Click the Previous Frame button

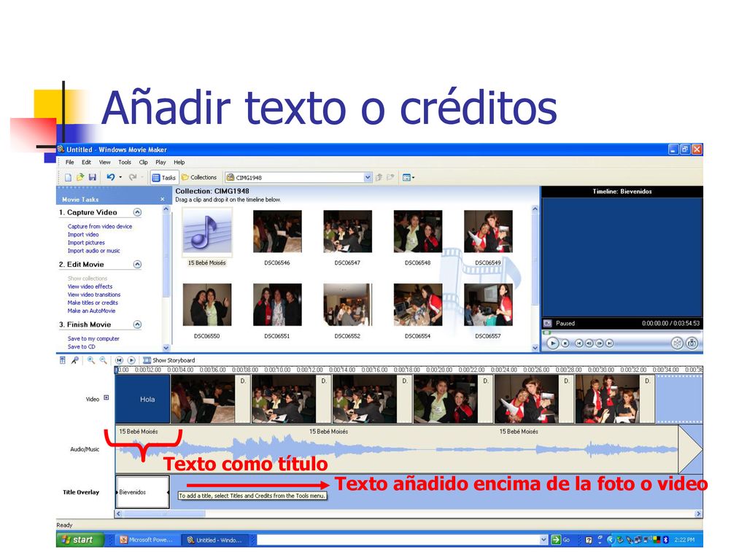pos(589,343)
